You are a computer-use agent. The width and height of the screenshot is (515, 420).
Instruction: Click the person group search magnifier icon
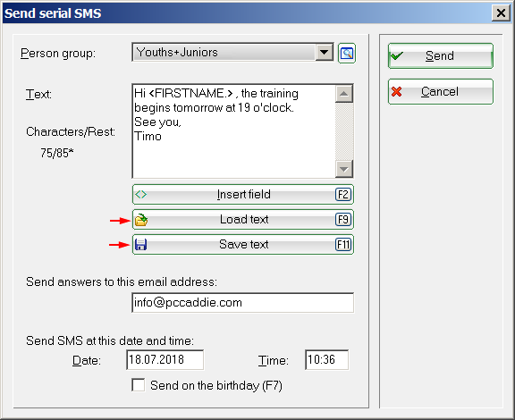tap(347, 53)
